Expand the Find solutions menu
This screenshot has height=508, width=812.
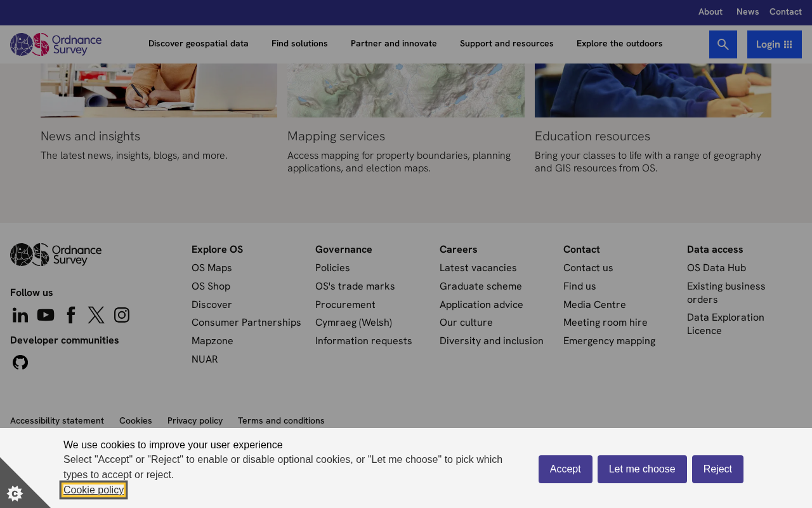click(x=299, y=44)
